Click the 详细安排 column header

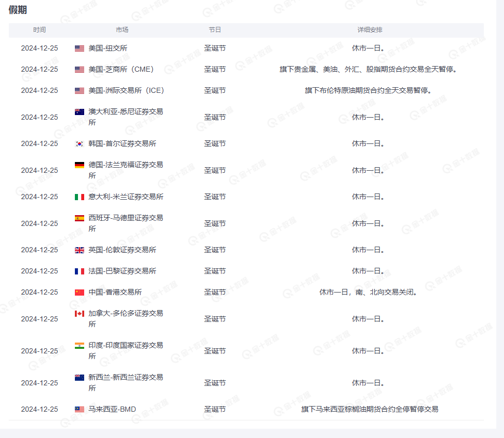(367, 30)
